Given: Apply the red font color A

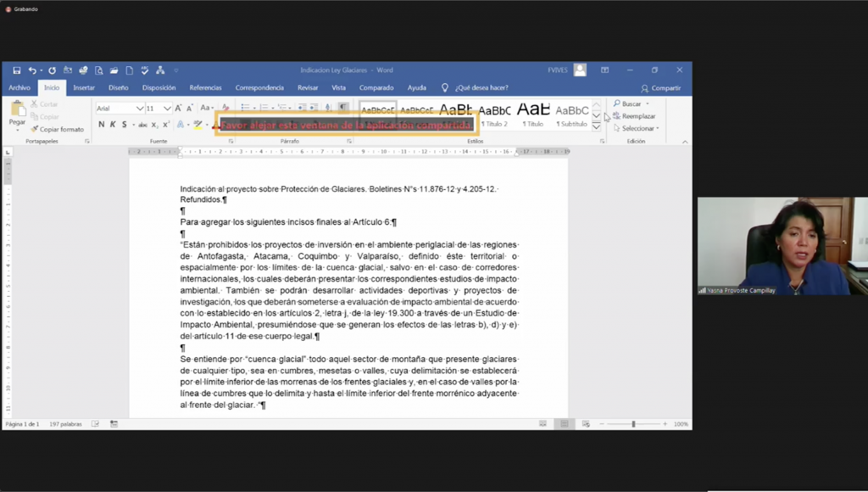Looking at the screenshot, I should [215, 126].
